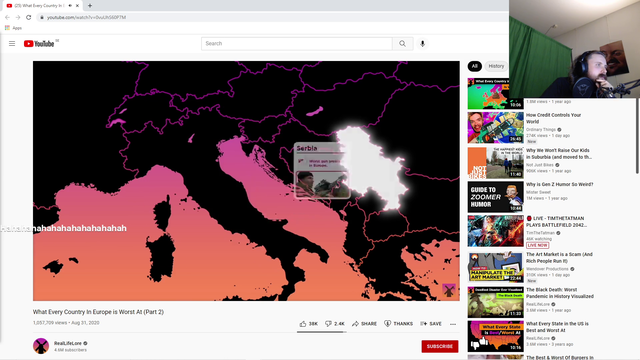The height and width of the screenshot is (360, 640).
Task: Click the address bar URL
Action: pyautogui.click(x=86, y=18)
